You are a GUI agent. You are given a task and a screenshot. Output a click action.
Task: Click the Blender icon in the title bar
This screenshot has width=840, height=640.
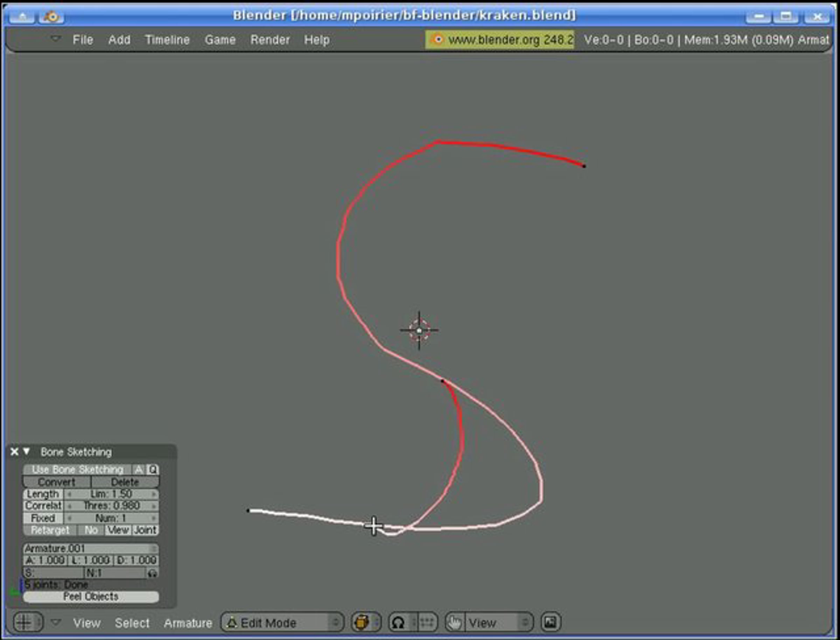[51, 16]
